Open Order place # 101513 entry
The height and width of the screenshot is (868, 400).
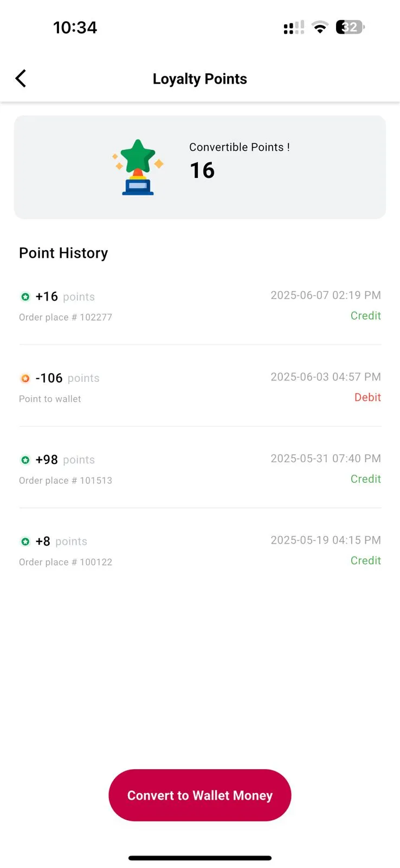tap(66, 481)
